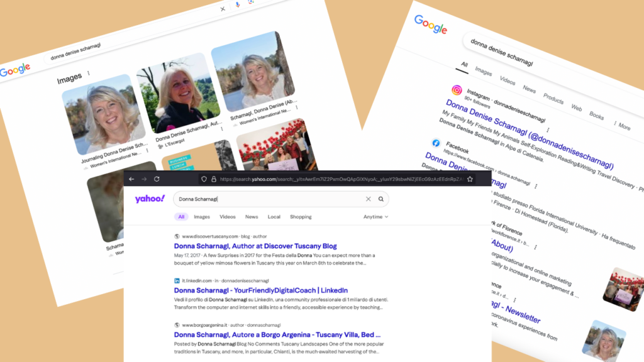Image resolution: width=644 pixels, height=362 pixels.
Task: Expand the More menu in the right Google window
Action: (622, 126)
